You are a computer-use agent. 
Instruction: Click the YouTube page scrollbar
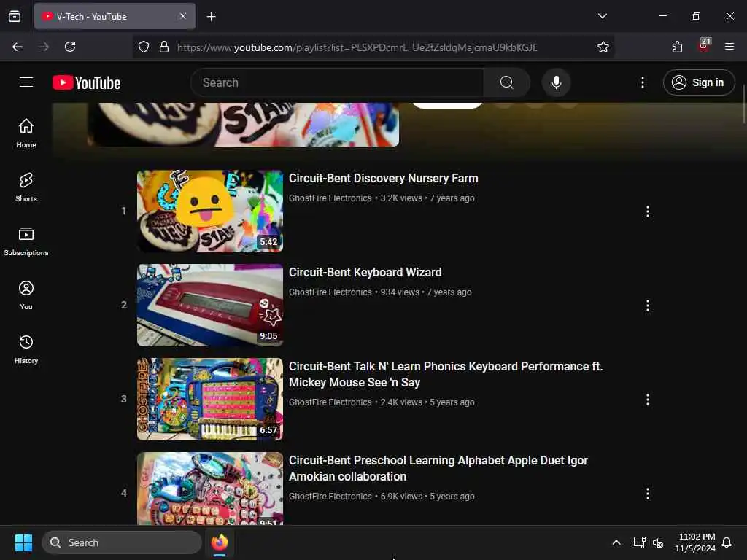tap(743, 104)
